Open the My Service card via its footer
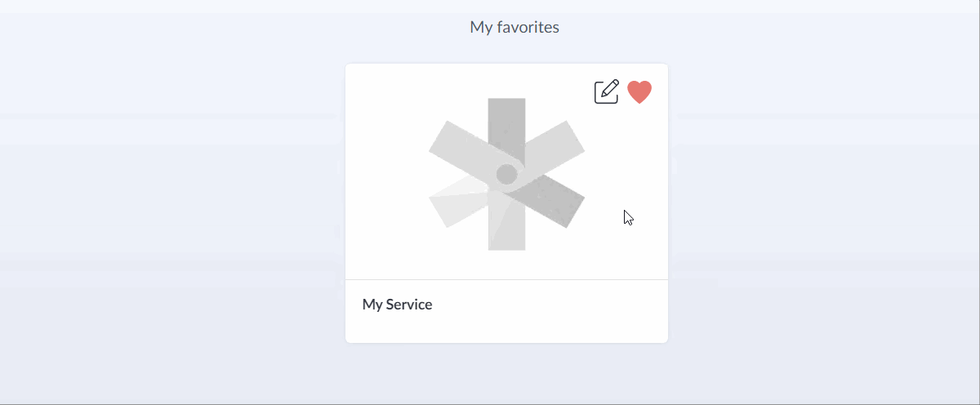 (506, 310)
